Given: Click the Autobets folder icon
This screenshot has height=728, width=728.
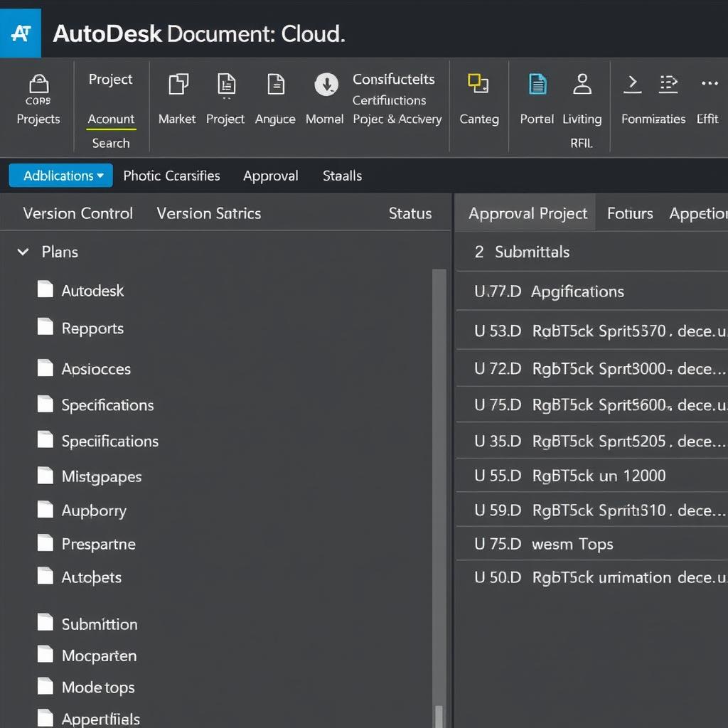Looking at the screenshot, I should point(45,576).
